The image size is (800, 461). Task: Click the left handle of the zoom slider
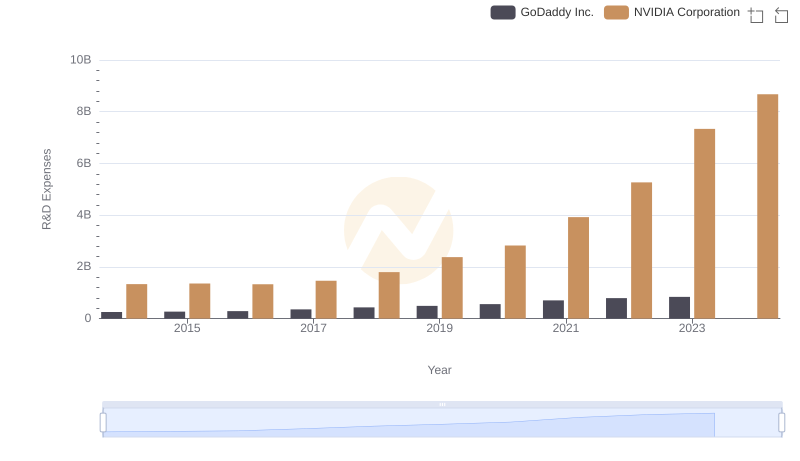[103, 423]
